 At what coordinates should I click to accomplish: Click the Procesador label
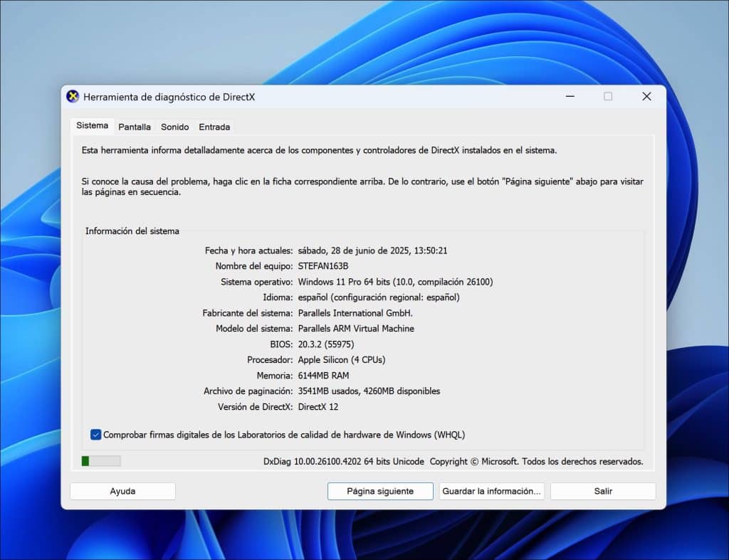[x=270, y=360]
